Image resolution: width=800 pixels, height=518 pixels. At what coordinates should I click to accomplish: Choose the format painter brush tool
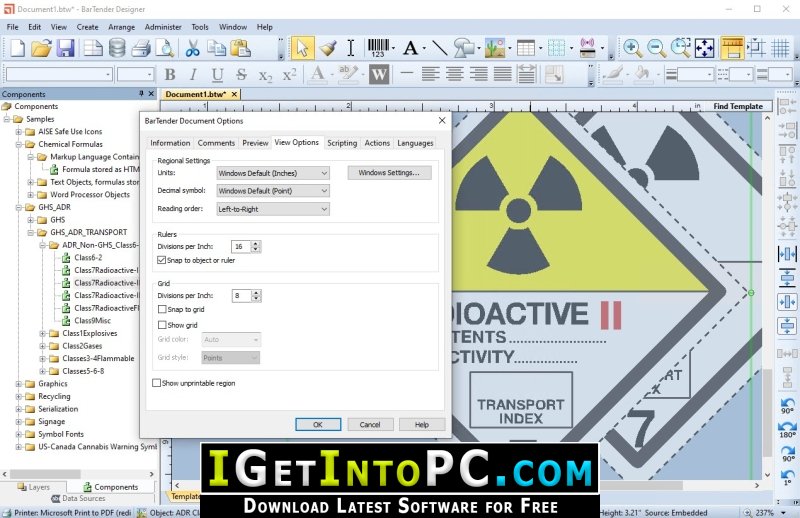point(327,48)
